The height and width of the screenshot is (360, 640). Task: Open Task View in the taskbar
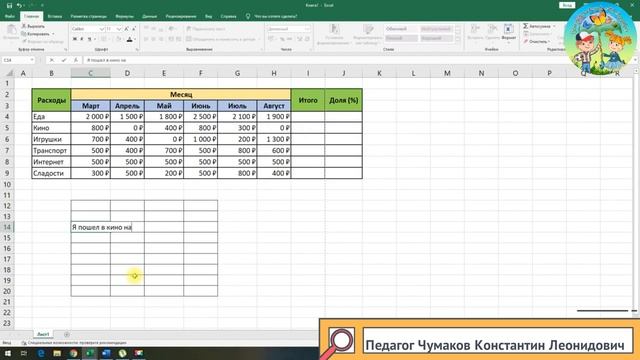(24, 353)
